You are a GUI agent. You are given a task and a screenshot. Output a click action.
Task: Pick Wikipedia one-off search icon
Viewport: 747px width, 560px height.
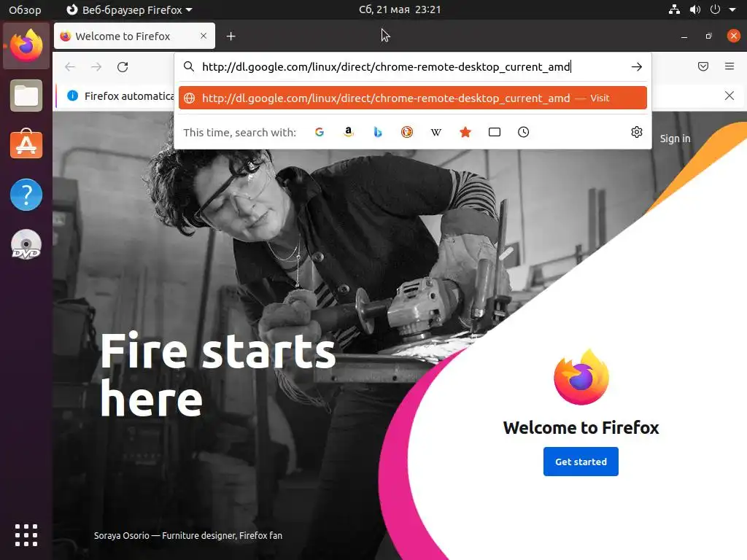pyautogui.click(x=436, y=133)
